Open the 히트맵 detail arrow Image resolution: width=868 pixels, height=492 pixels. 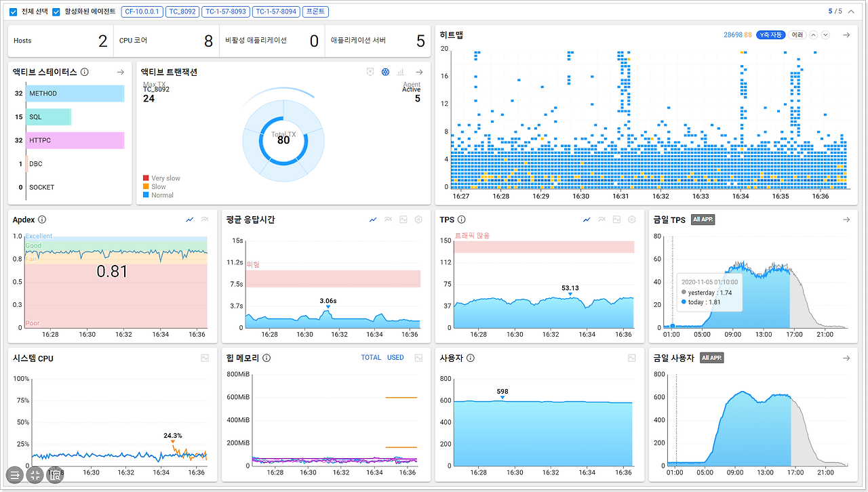coord(846,35)
